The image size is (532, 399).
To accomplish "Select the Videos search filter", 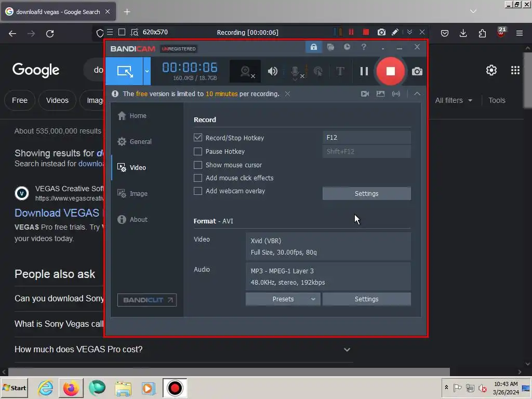I will pyautogui.click(x=57, y=100).
